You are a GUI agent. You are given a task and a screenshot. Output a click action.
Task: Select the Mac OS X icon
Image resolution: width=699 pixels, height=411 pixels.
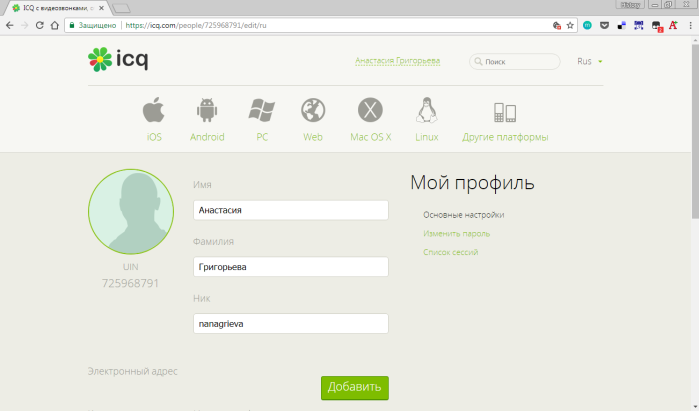click(x=370, y=110)
